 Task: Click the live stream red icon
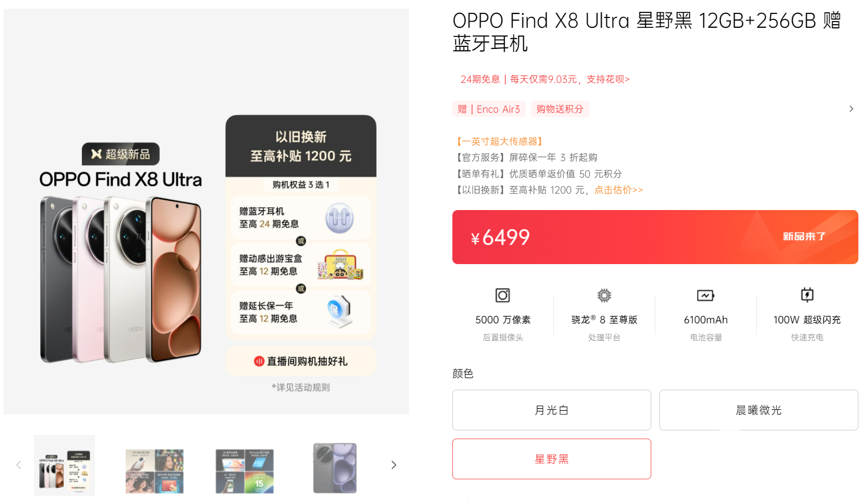pyautogui.click(x=259, y=361)
